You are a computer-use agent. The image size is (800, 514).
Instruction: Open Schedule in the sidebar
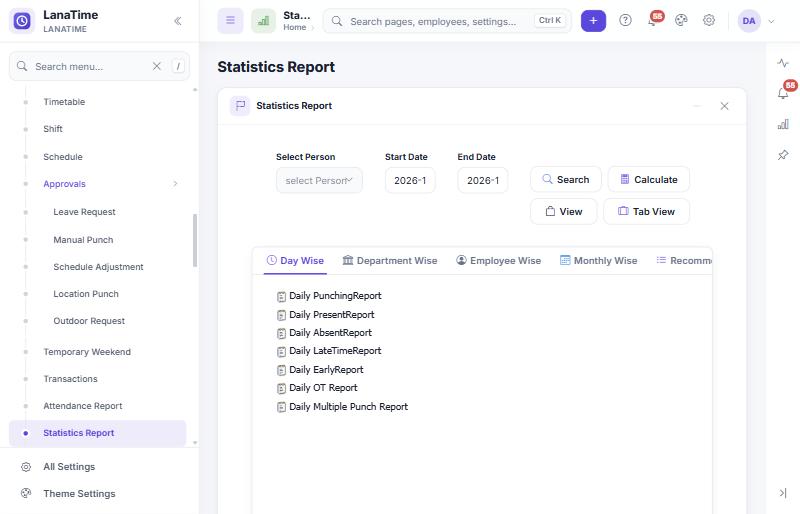pos(63,157)
